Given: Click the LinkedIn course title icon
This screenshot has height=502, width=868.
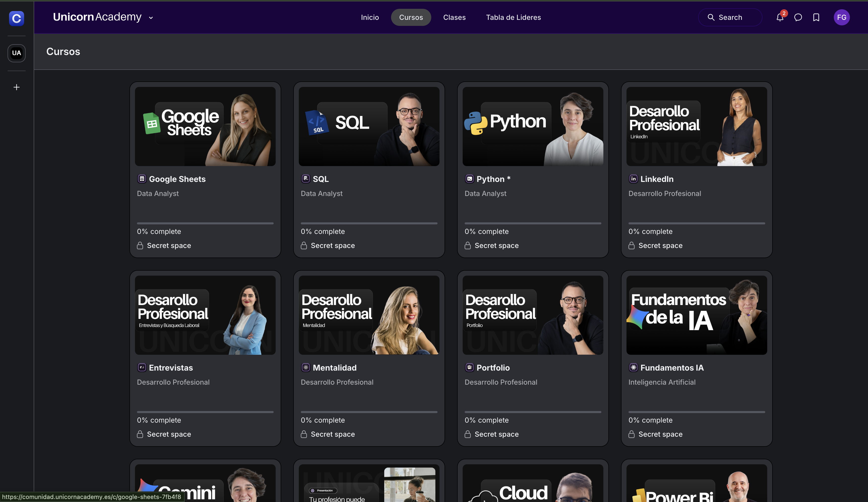Looking at the screenshot, I should coord(634,179).
